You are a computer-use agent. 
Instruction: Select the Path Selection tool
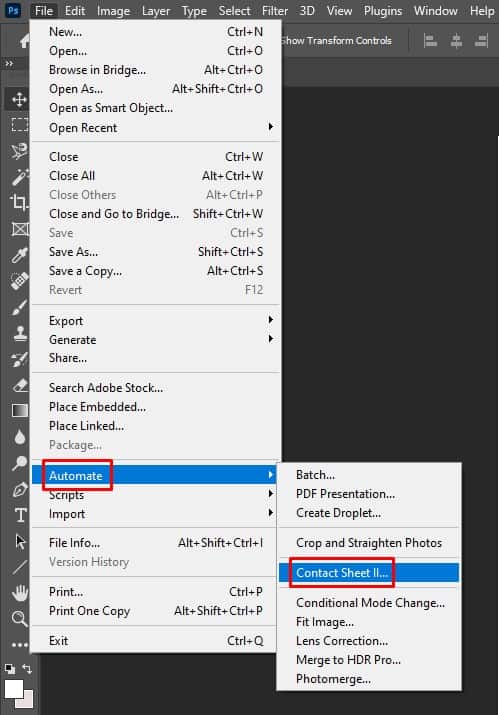tap(20, 541)
